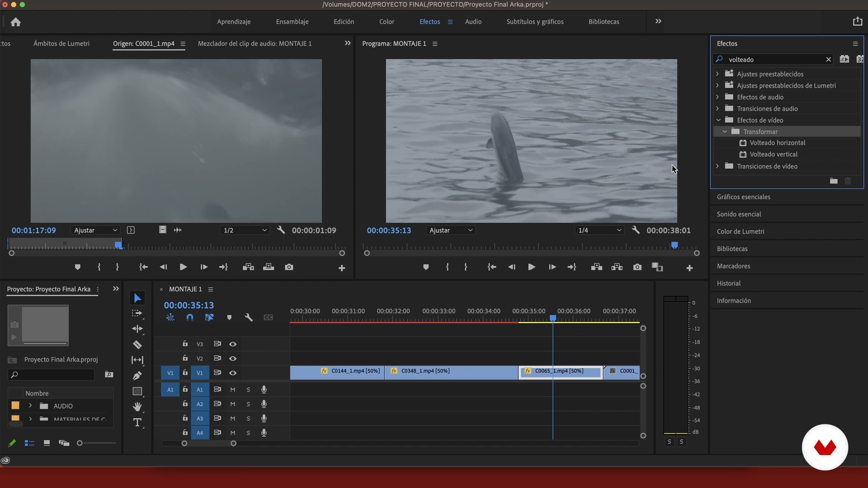Select the Hand tool
The height and width of the screenshot is (488, 868).
(x=137, y=407)
